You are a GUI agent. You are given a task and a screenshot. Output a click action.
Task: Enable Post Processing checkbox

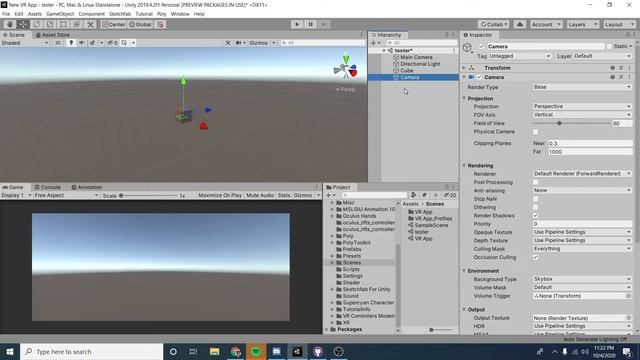536,182
